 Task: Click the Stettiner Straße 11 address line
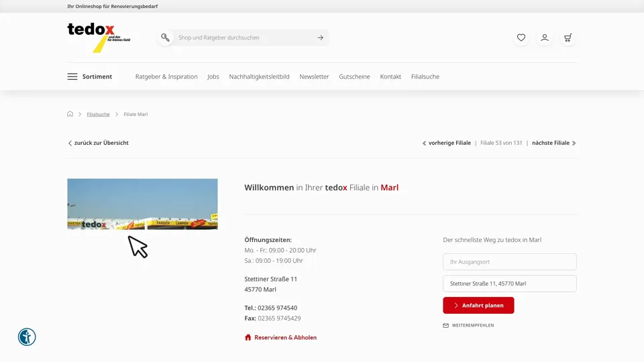pos(270,279)
